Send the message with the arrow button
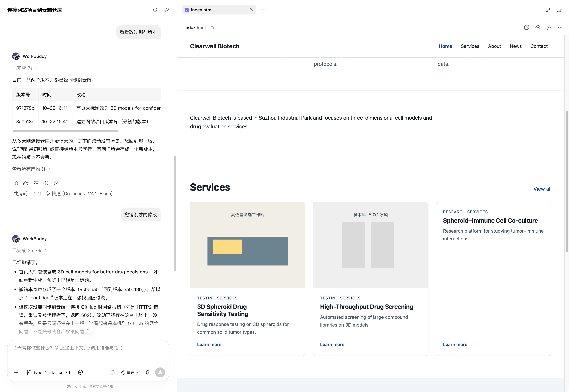This screenshot has height=392, width=569. (x=160, y=372)
